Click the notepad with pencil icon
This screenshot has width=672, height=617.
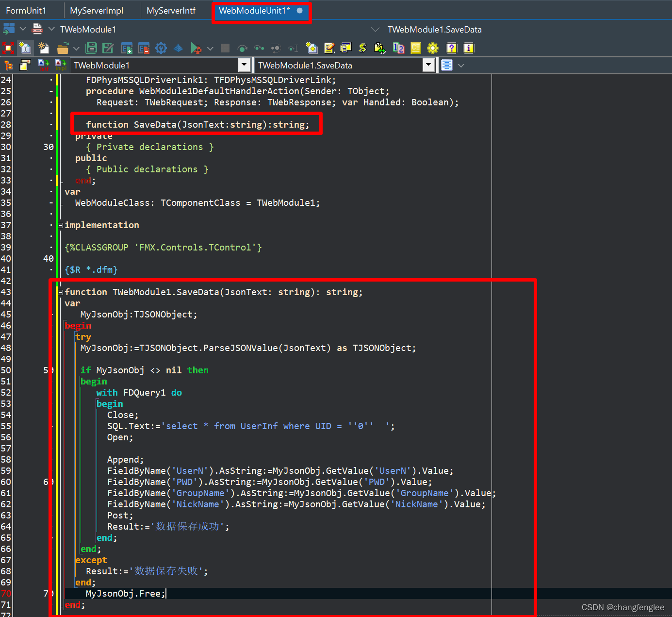click(x=329, y=48)
